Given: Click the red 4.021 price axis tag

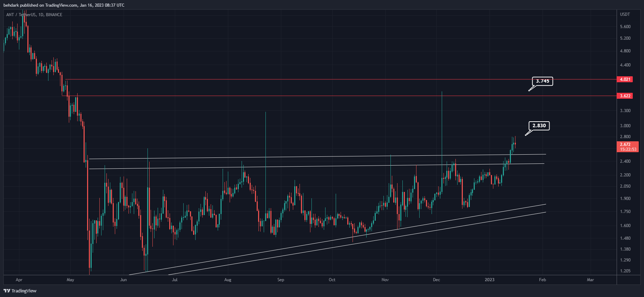Looking at the screenshot, I should coord(625,79).
